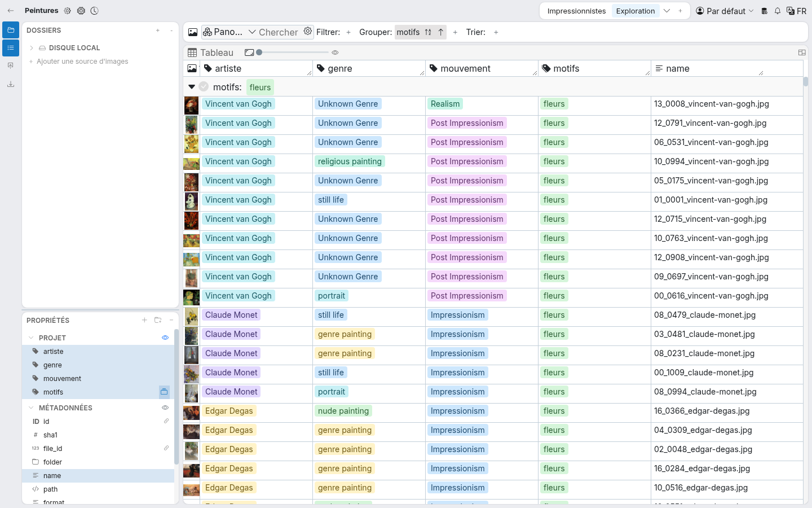Click the layout grid icon at table right
The height and width of the screenshot is (508, 812).
coord(802,52)
